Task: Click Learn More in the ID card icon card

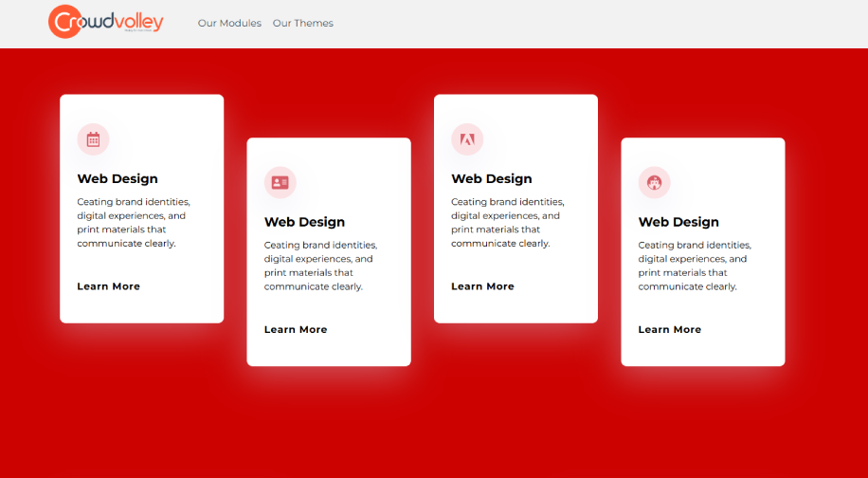Action: click(296, 330)
